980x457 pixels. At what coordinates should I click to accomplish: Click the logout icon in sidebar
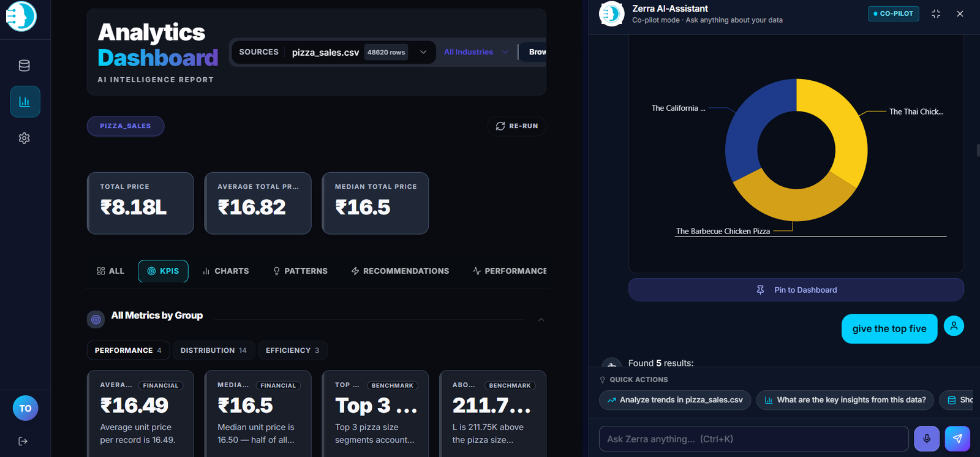coord(23,441)
